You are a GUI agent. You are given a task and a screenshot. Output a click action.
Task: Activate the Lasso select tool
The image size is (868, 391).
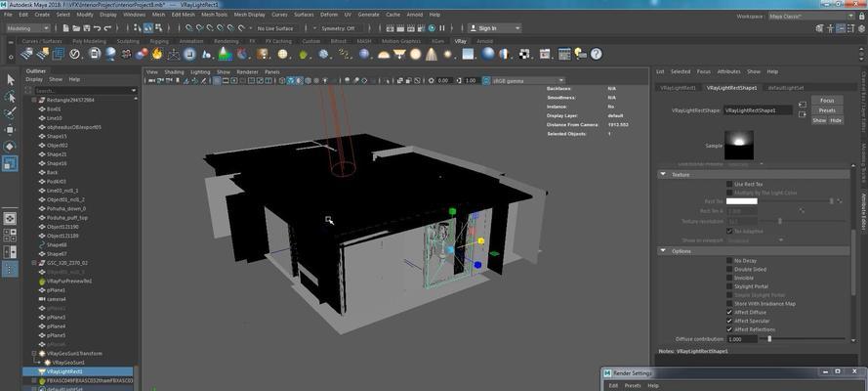click(x=11, y=97)
